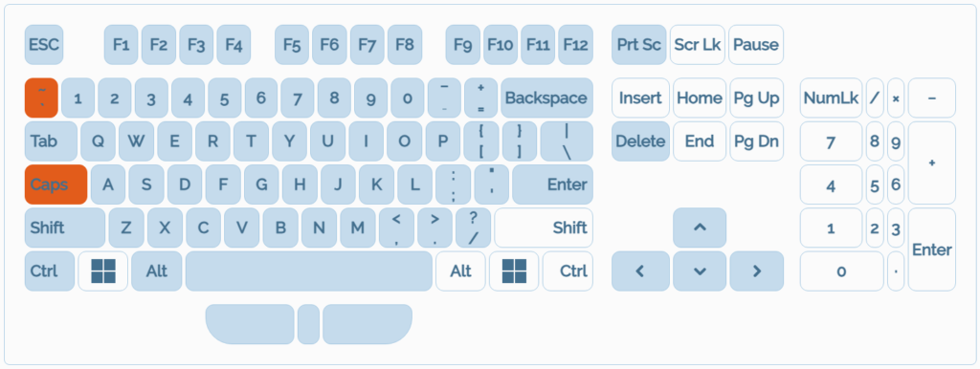Click the ESC key

(44, 45)
